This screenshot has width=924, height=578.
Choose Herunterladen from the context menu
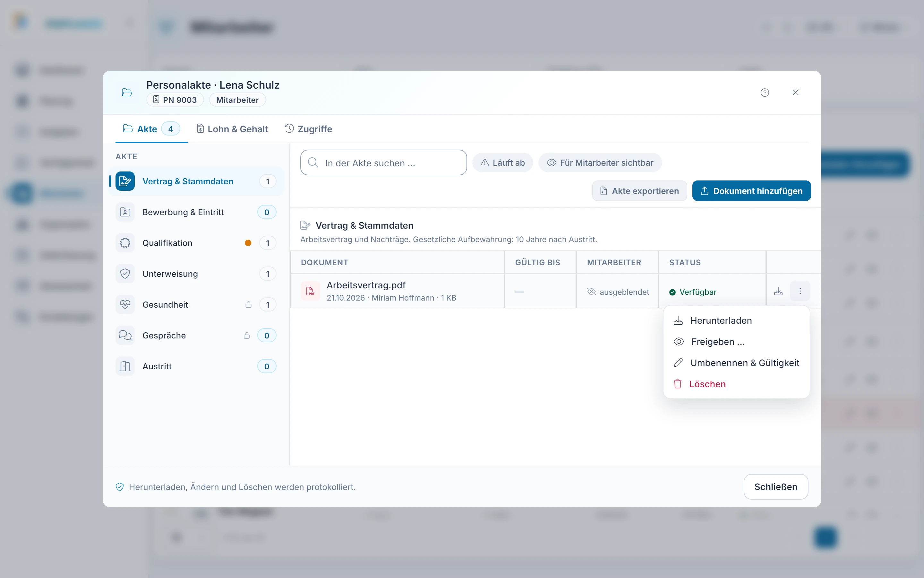(736, 321)
